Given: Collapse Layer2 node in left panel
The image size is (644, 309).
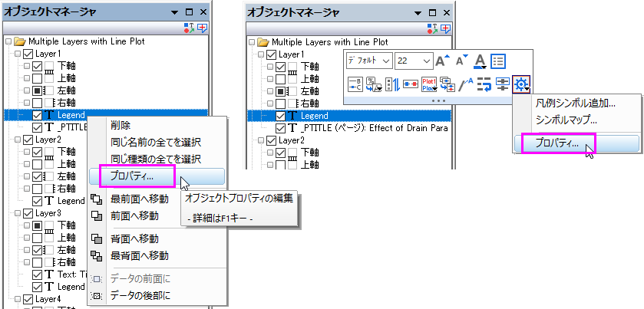Looking at the screenshot, I should click(x=18, y=140).
